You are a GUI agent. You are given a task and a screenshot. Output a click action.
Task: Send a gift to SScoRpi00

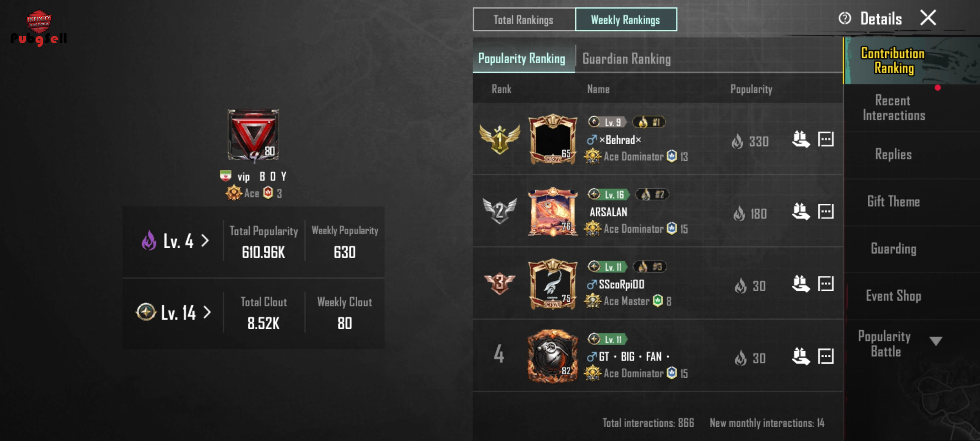pos(801,284)
